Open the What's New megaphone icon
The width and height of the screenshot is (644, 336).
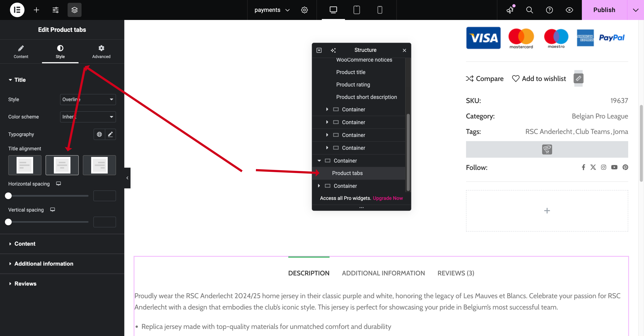[x=510, y=10]
